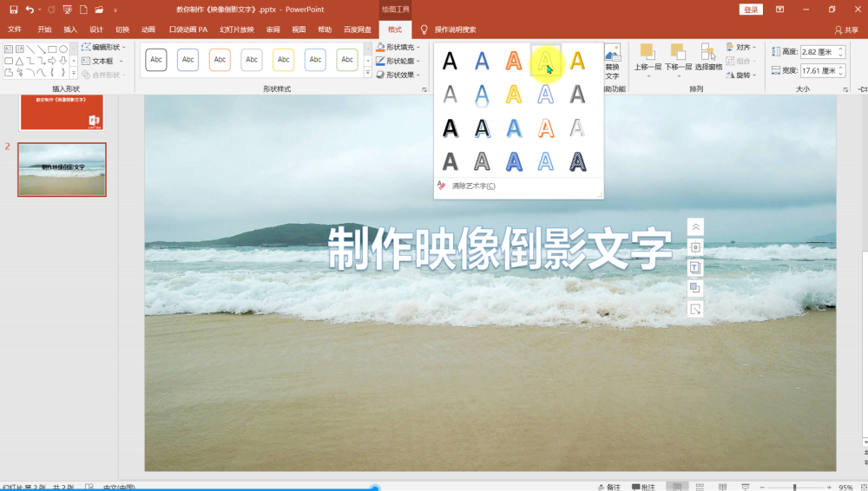Increase the 高度 height stepper value

841,49
